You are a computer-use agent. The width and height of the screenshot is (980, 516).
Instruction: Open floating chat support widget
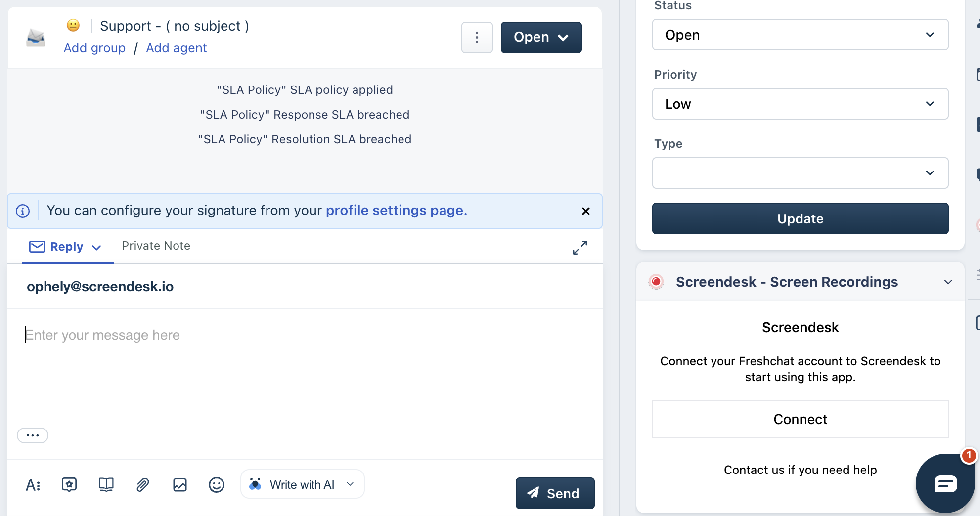click(x=945, y=483)
